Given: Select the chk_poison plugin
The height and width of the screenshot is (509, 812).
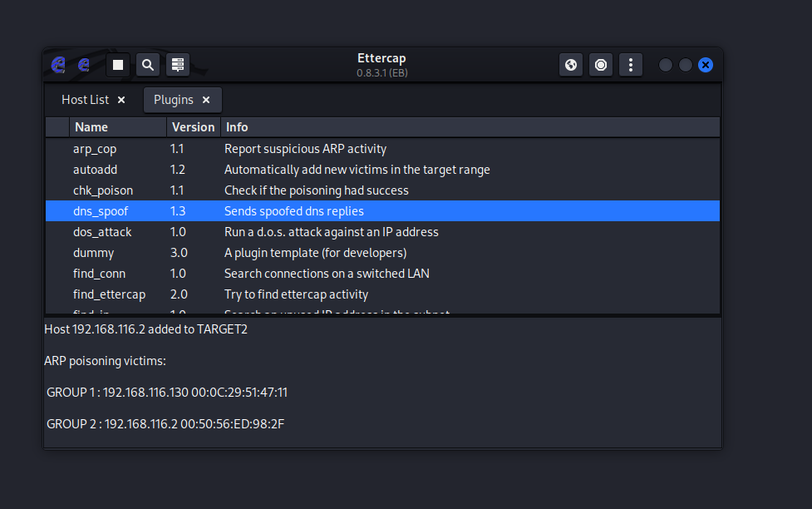Looking at the screenshot, I should (x=102, y=190).
